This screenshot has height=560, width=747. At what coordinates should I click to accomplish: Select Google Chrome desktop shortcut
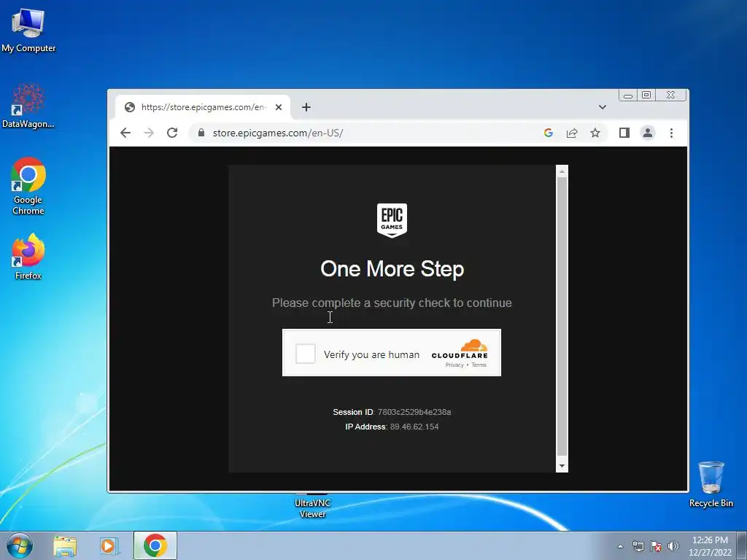28,186
